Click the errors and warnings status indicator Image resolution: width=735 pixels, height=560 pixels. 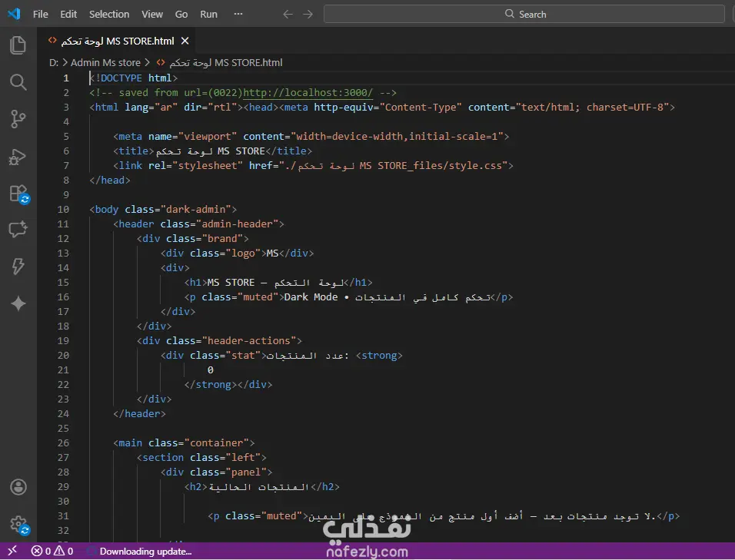(x=52, y=551)
